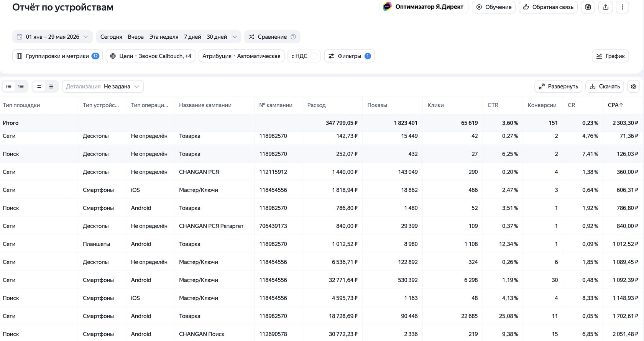This screenshot has height=341, width=644.
Task: Click campaign number 112690578
Action: click(273, 334)
